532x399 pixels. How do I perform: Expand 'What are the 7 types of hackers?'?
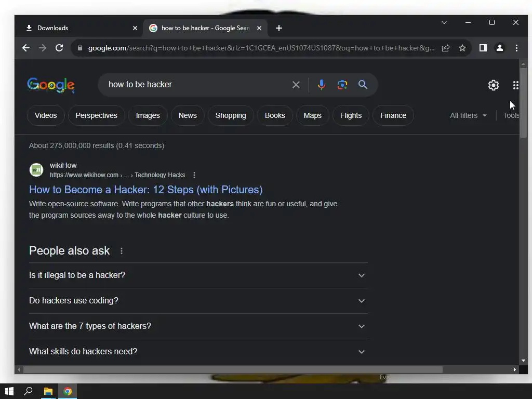click(x=198, y=326)
